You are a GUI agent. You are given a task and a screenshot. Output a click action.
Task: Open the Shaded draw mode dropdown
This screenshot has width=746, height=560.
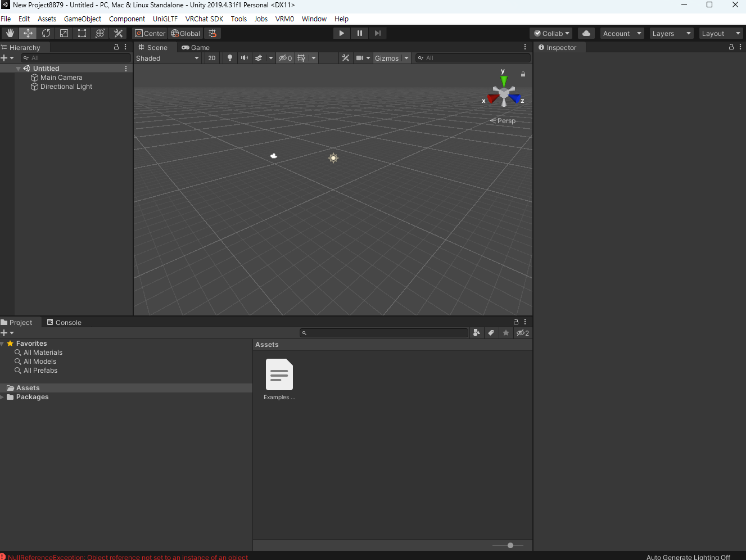click(x=168, y=58)
